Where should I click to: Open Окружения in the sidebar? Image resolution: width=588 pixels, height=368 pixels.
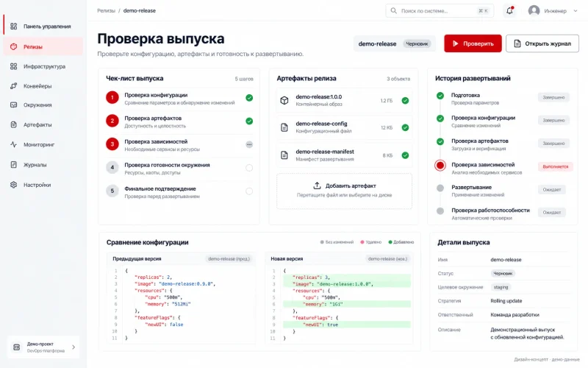pos(43,105)
